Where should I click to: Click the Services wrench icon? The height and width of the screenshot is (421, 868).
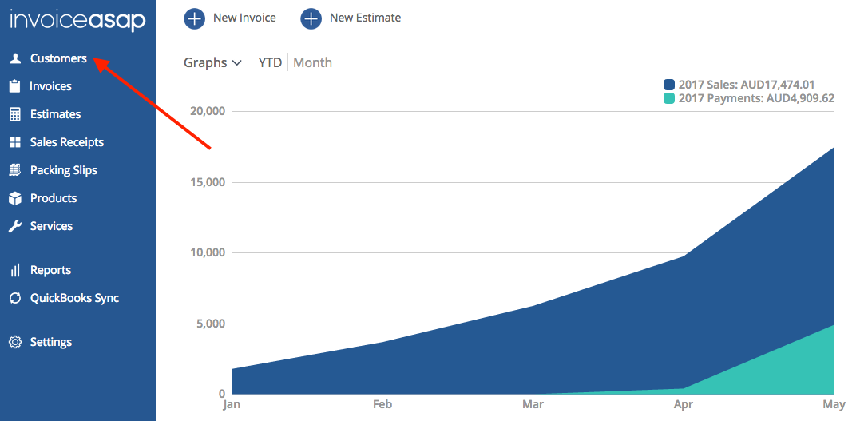coord(14,226)
